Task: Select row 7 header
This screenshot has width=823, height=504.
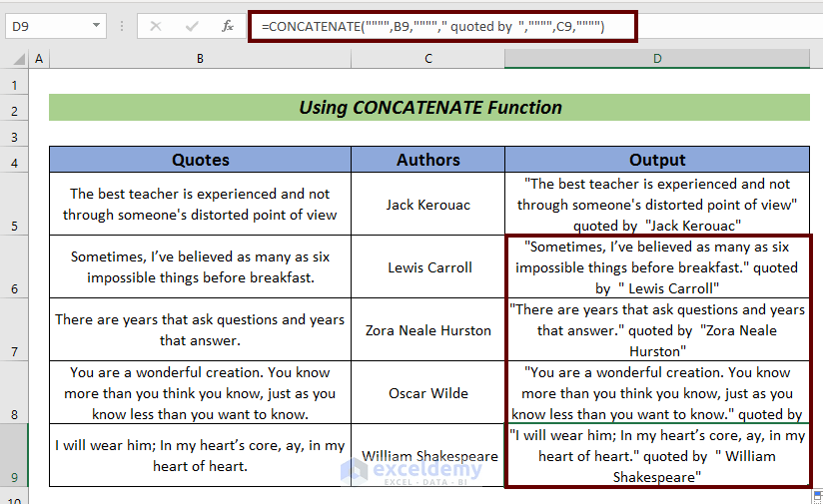Action: coord(14,330)
